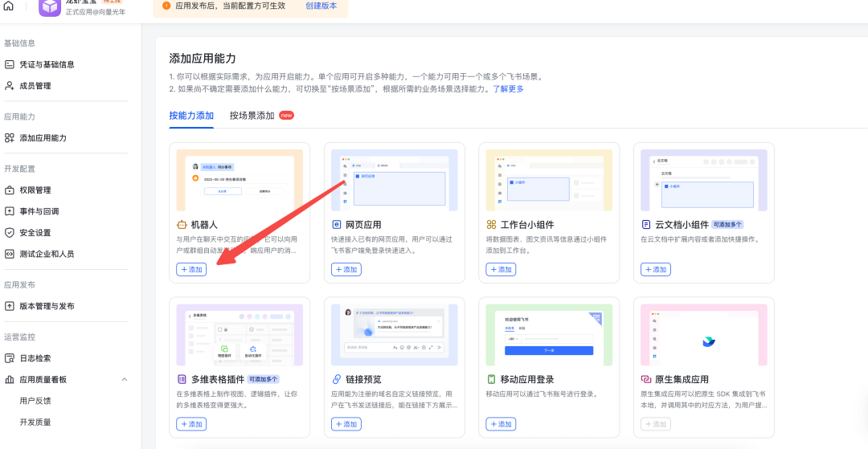
Task: Click the 事件与回调 sidebar icon
Action: pos(10,211)
